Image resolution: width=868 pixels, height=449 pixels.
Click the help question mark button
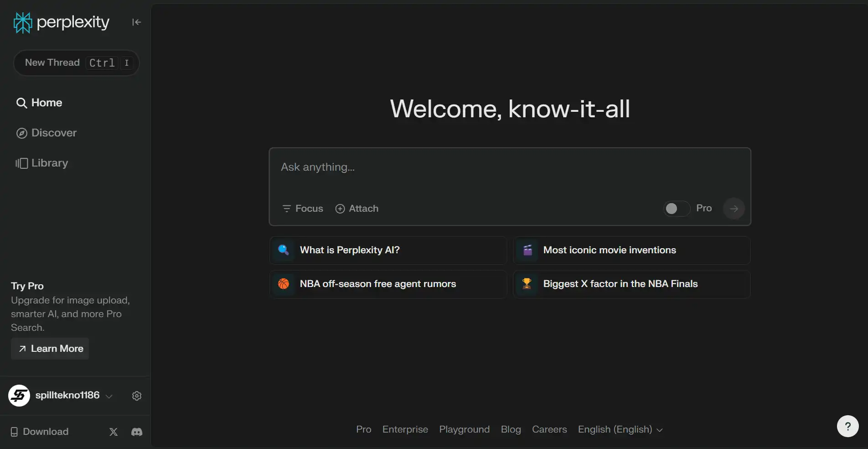[x=847, y=426]
